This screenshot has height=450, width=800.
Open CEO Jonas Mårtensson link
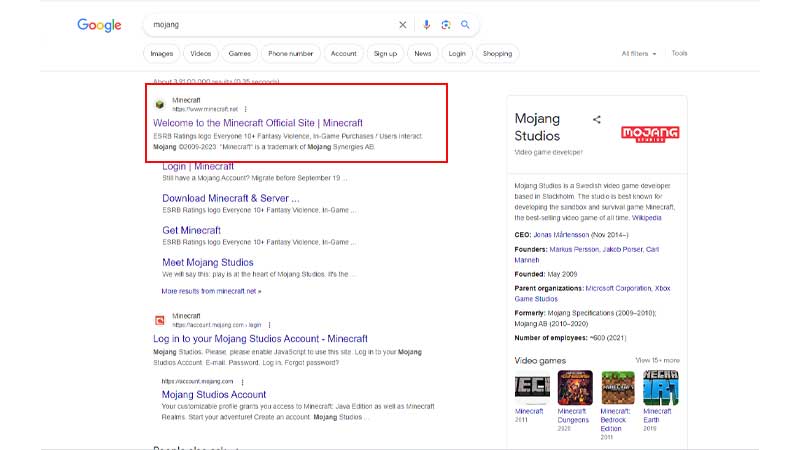(x=561, y=235)
